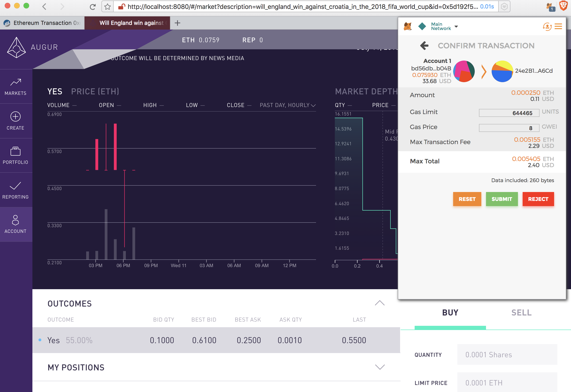Click the ETH 0.0759 balance

click(201, 40)
